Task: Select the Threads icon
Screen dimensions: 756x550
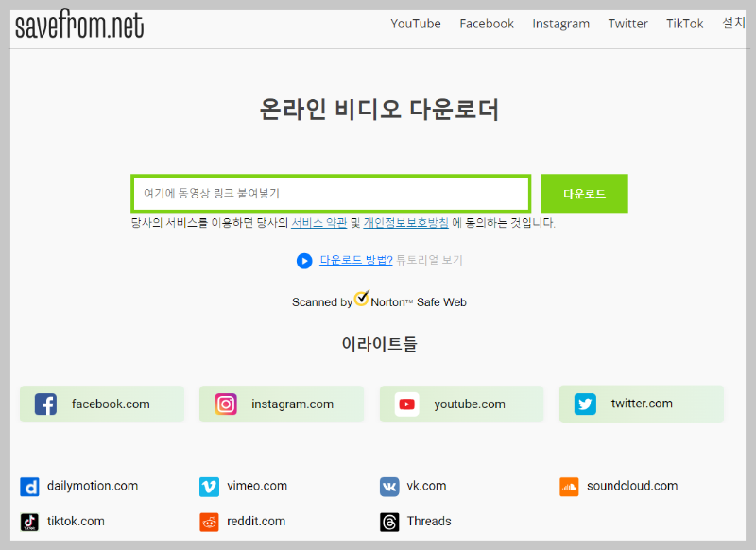Action: [388, 521]
